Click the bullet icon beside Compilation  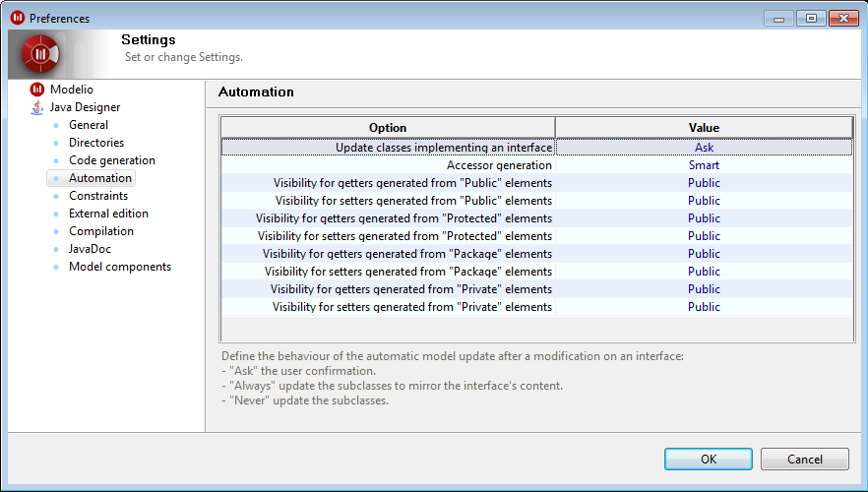click(x=56, y=232)
